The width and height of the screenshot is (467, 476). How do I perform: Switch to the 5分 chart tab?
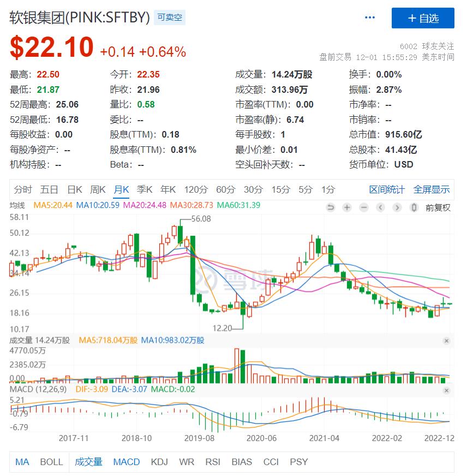coord(306,190)
